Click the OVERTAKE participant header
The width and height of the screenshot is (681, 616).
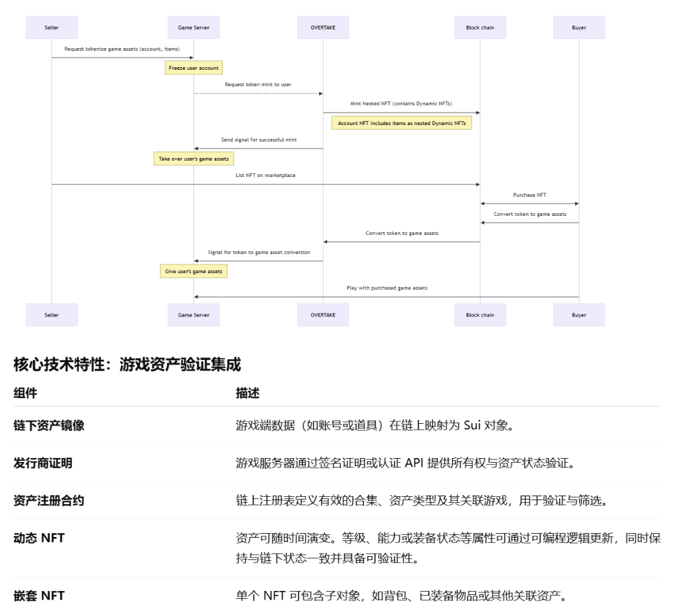(323, 27)
